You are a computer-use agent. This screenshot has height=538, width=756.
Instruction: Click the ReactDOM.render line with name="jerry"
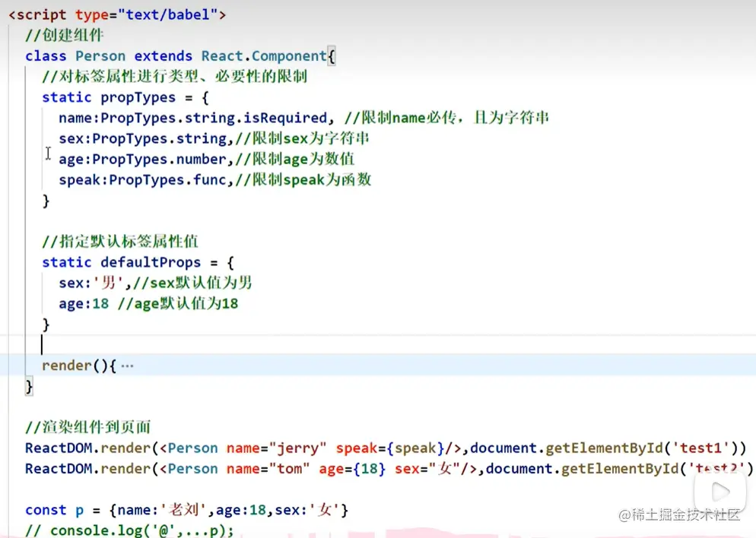(x=386, y=448)
